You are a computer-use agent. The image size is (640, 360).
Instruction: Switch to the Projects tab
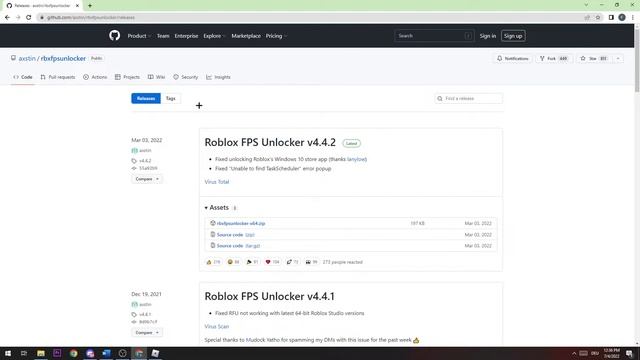(x=127, y=77)
